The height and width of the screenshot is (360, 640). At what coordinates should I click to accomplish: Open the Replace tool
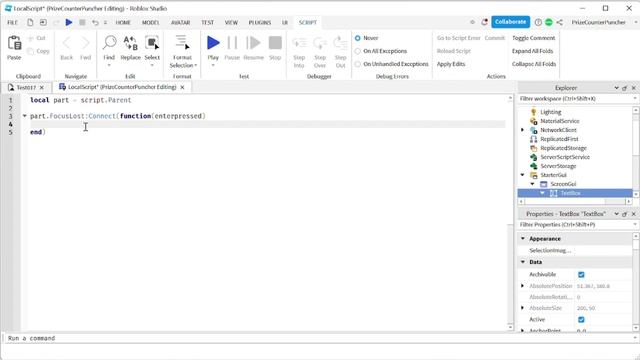click(130, 42)
